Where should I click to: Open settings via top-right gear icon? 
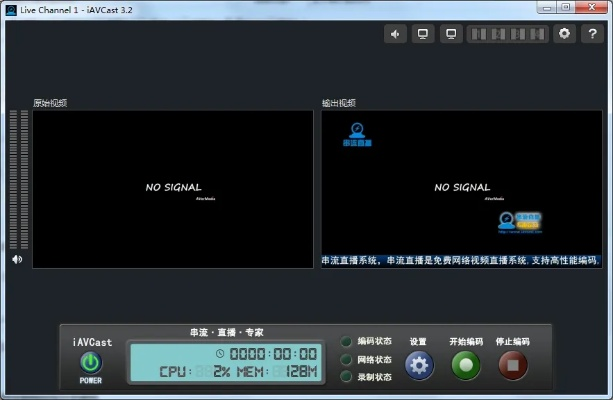pyautogui.click(x=565, y=34)
